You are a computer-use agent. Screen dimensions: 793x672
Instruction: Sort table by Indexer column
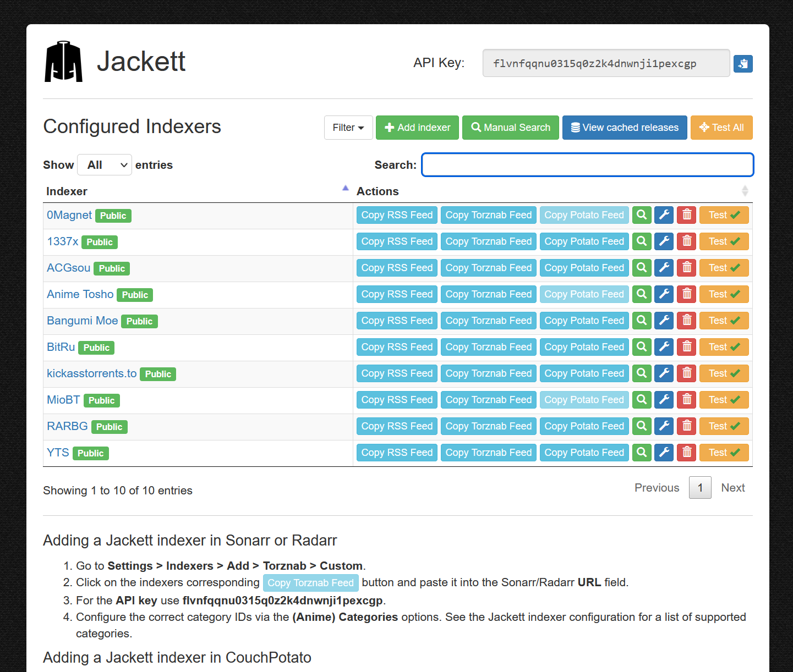tap(198, 191)
